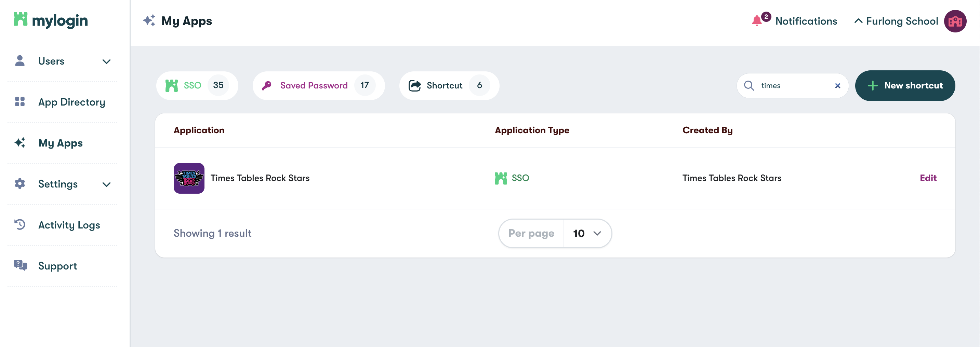Open the Users section icon
The image size is (980, 347).
pos(19,60)
